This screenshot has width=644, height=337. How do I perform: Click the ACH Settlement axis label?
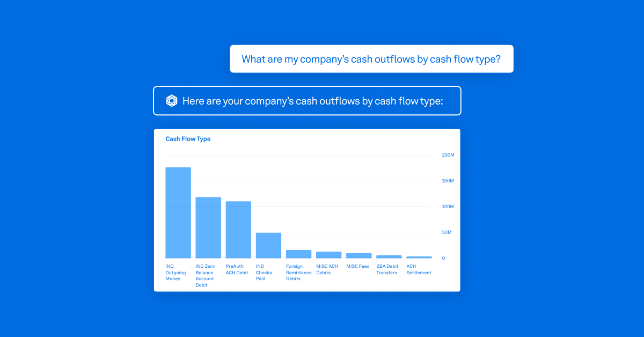(x=419, y=269)
